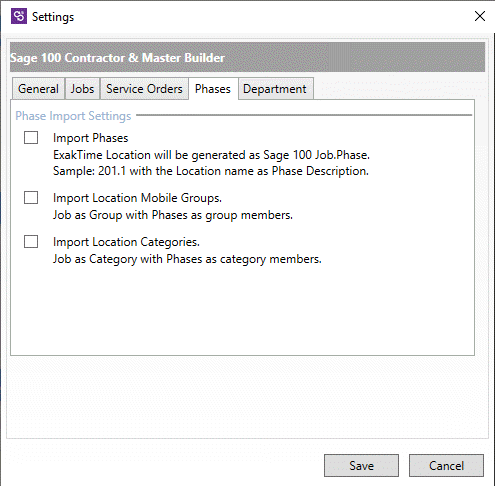The width and height of the screenshot is (495, 486).
Task: Switch to the General tab
Action: 38,89
